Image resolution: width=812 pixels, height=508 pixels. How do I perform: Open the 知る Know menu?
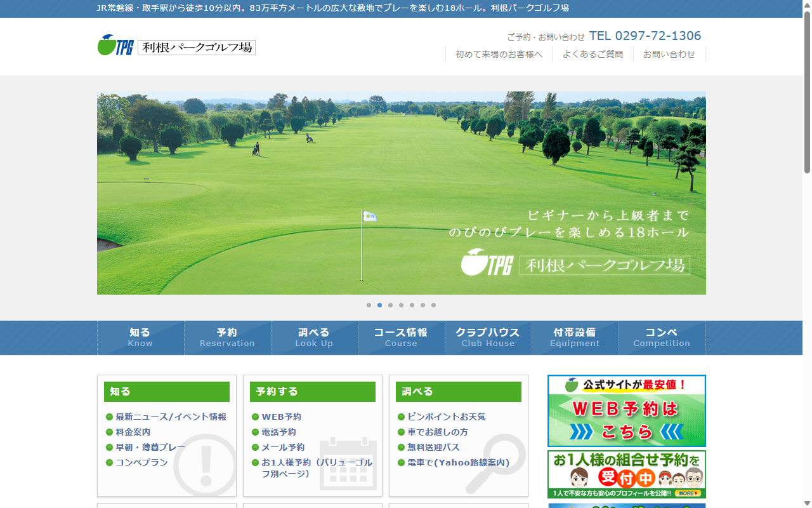tap(140, 338)
